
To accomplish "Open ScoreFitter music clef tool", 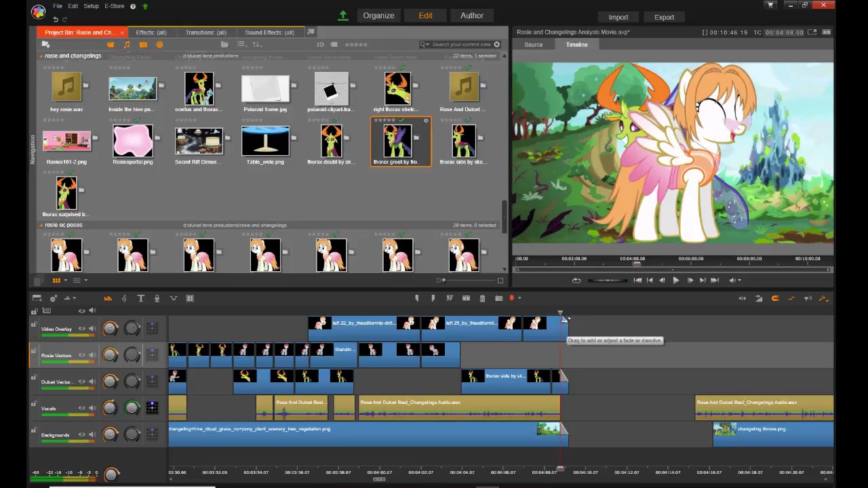I will pos(124,298).
